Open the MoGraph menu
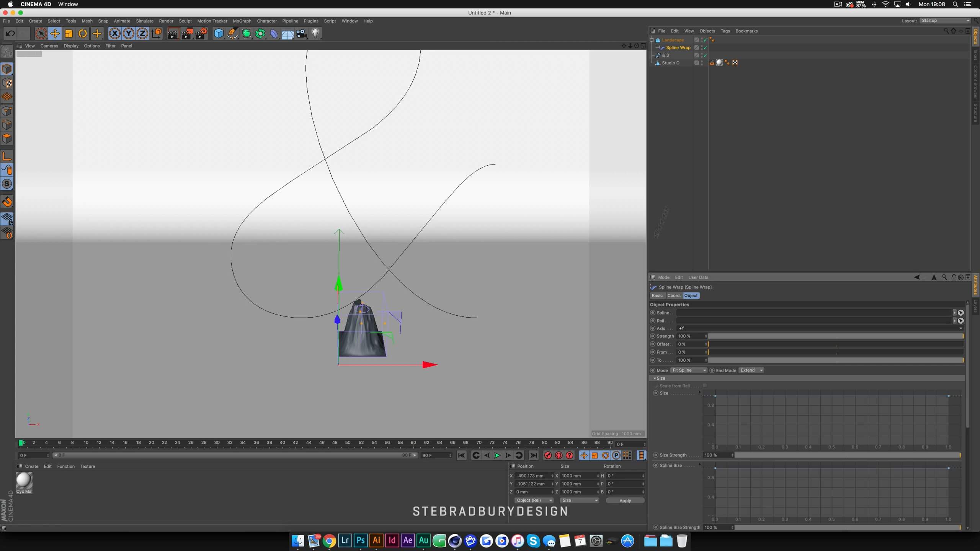Viewport: 980px width, 551px height. click(x=242, y=21)
